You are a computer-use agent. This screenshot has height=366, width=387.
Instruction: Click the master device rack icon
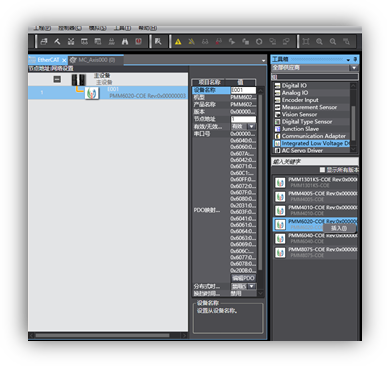click(79, 80)
